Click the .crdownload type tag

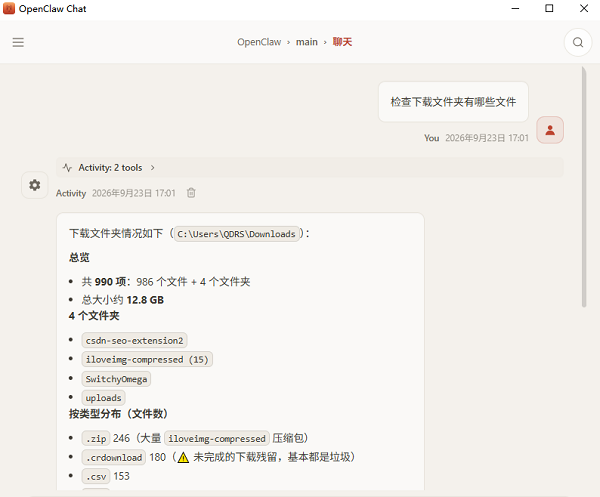coord(114,458)
